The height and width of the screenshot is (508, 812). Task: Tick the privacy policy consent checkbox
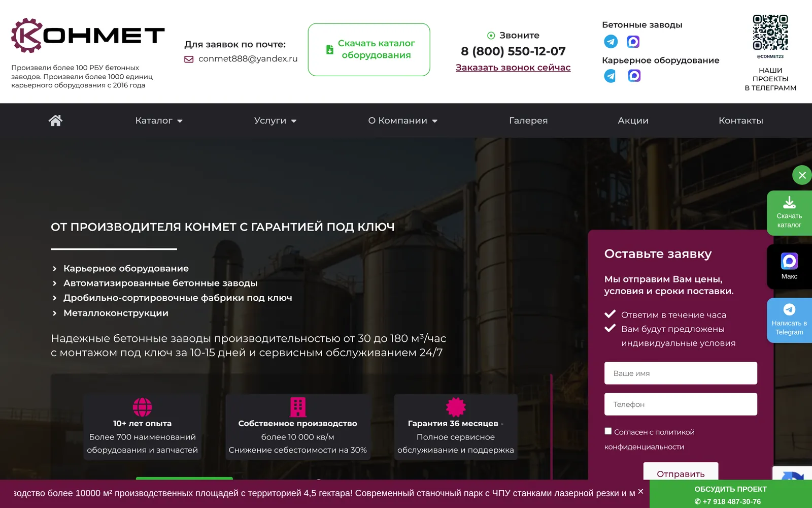tap(608, 431)
